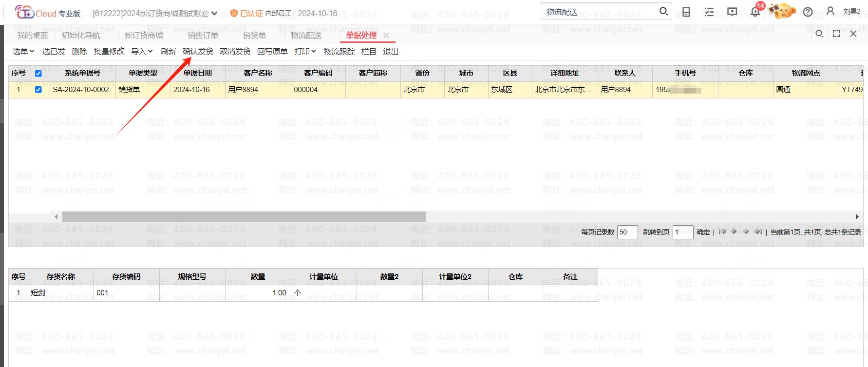Image resolution: width=868 pixels, height=367 pixels.
Task: Go to the last page of records
Action: tap(758, 232)
